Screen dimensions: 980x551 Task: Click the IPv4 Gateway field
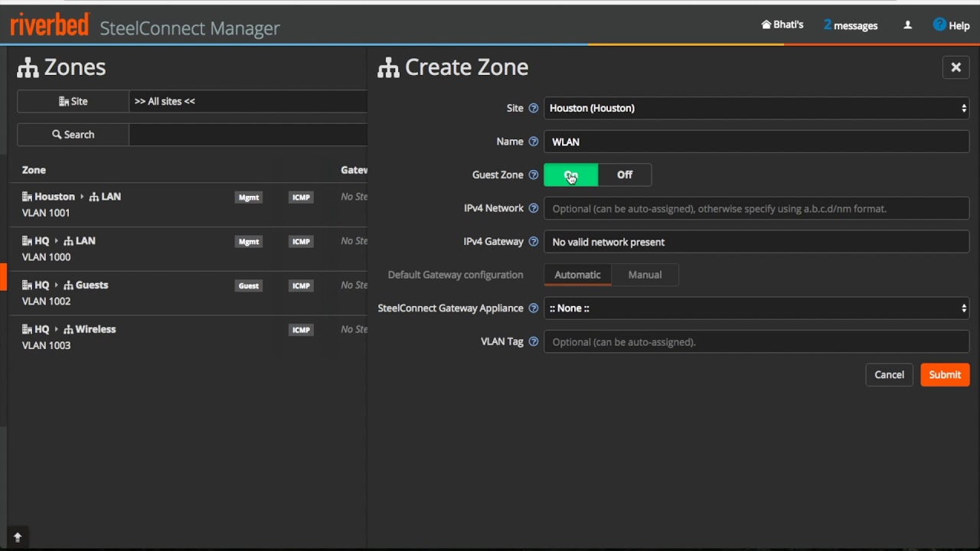756,242
